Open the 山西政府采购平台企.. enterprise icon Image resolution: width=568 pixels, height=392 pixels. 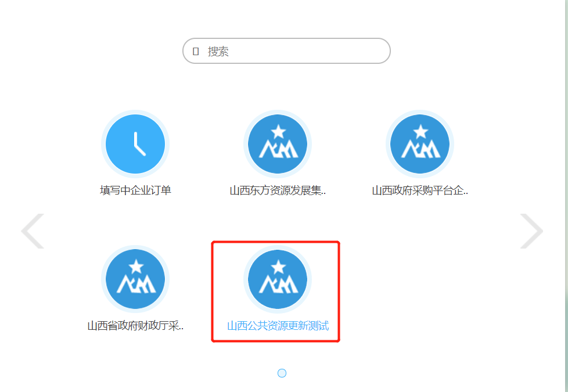pyautogui.click(x=420, y=144)
